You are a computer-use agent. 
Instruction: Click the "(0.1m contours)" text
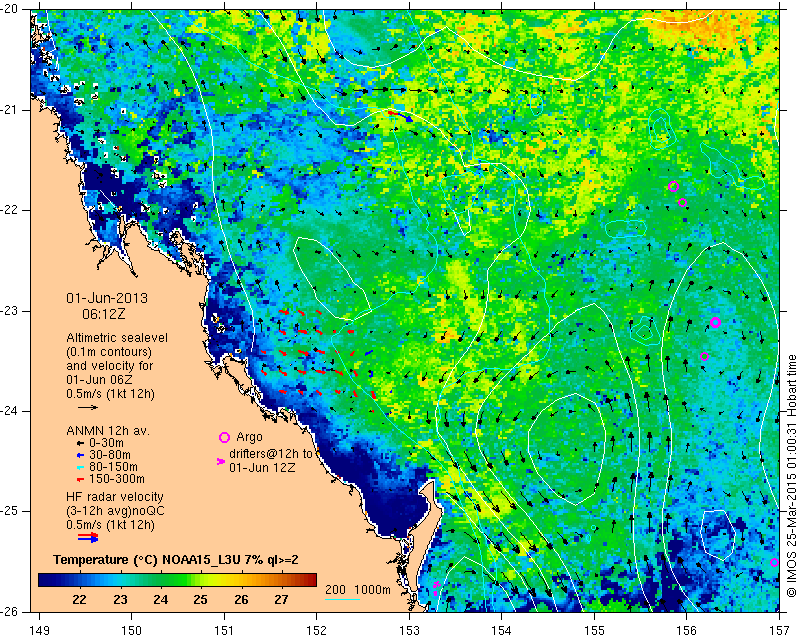pos(109,352)
